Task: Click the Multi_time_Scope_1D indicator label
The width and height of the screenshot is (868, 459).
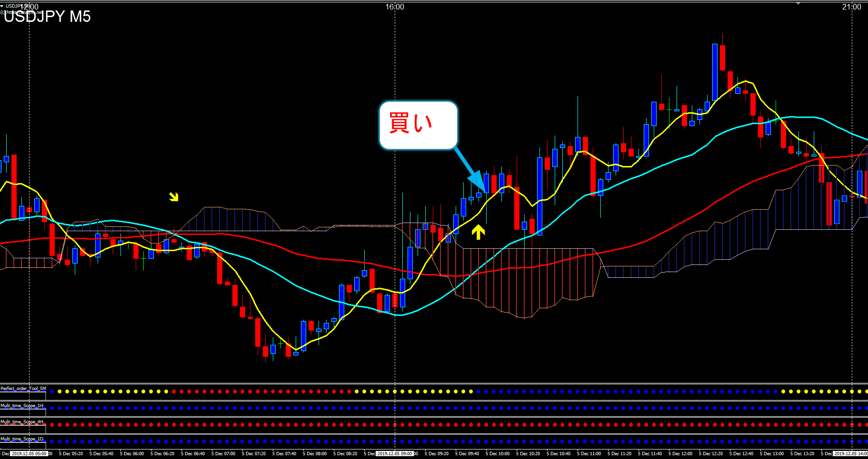Action: tap(22, 439)
